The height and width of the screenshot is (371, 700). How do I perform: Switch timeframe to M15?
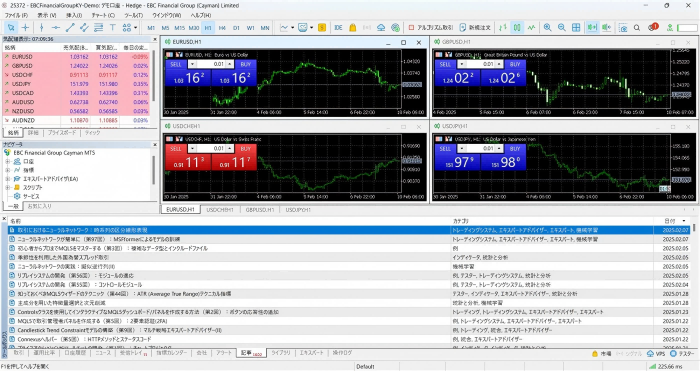(x=179, y=28)
